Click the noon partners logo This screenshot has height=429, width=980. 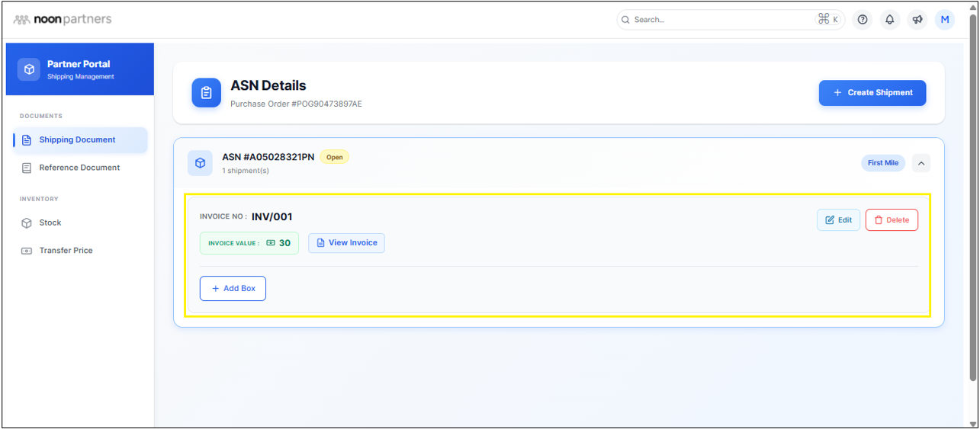coord(63,20)
